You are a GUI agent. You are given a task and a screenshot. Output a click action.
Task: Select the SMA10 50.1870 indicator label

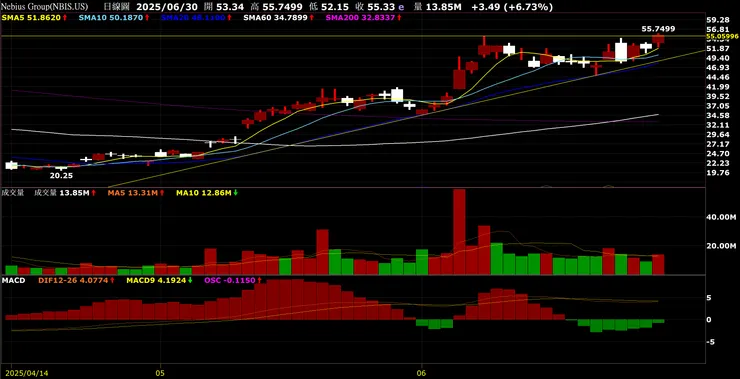pyautogui.click(x=111, y=17)
